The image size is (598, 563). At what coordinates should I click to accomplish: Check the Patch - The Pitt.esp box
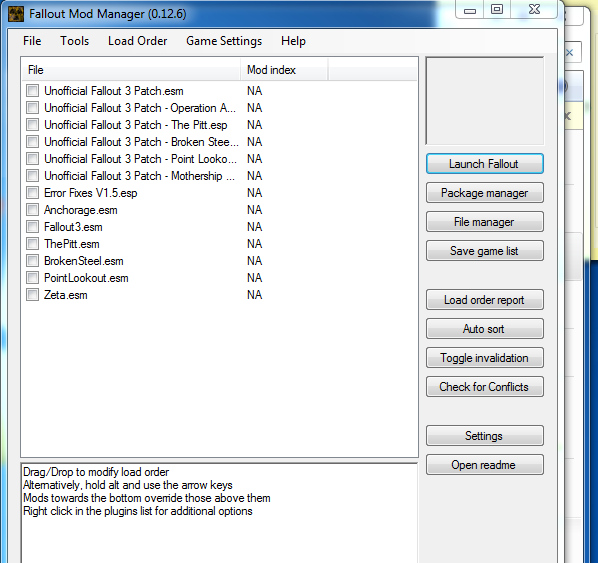pos(32,125)
